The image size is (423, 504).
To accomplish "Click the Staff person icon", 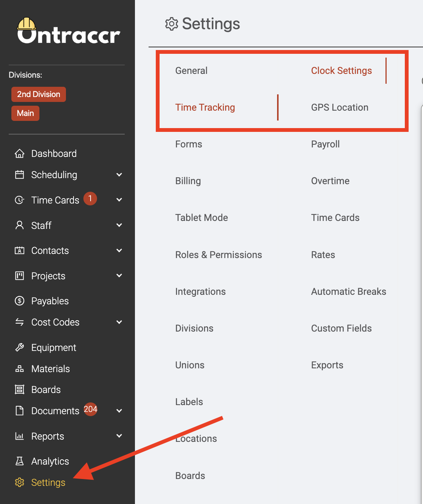I will click(19, 225).
